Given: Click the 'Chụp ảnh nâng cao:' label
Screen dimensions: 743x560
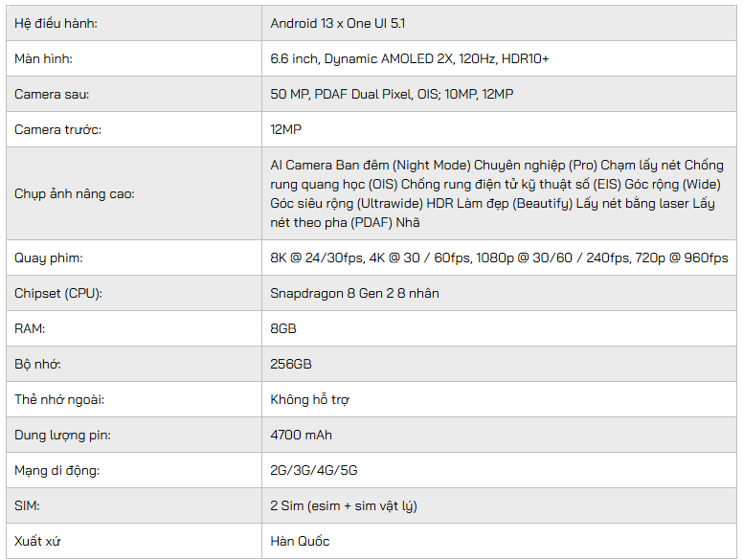Looking at the screenshot, I should coord(74,193).
